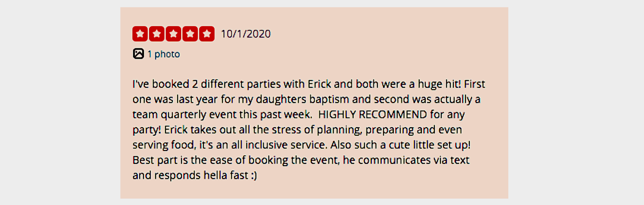644x205 pixels.
Task: Click the photo icon beside '1 photo'
Action: tap(138, 54)
